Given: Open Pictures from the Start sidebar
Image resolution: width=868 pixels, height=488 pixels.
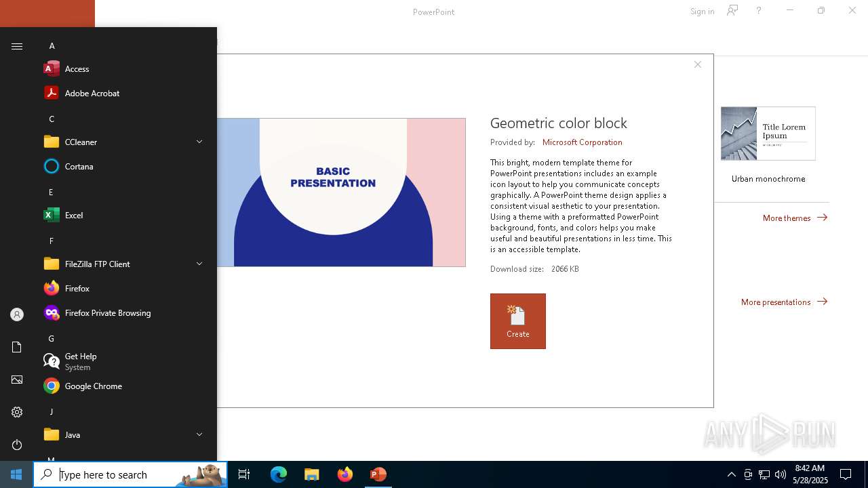Looking at the screenshot, I should pyautogui.click(x=17, y=380).
